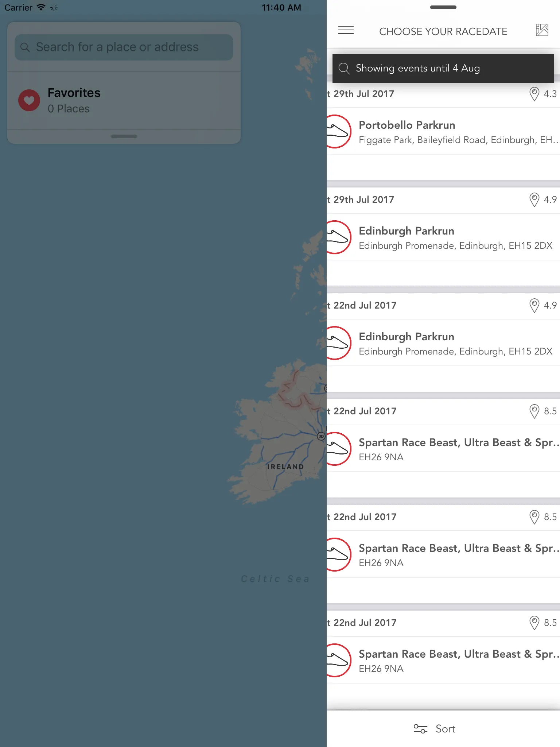Expand the Favorites panel drag handle
The image size is (560, 747).
point(124,136)
